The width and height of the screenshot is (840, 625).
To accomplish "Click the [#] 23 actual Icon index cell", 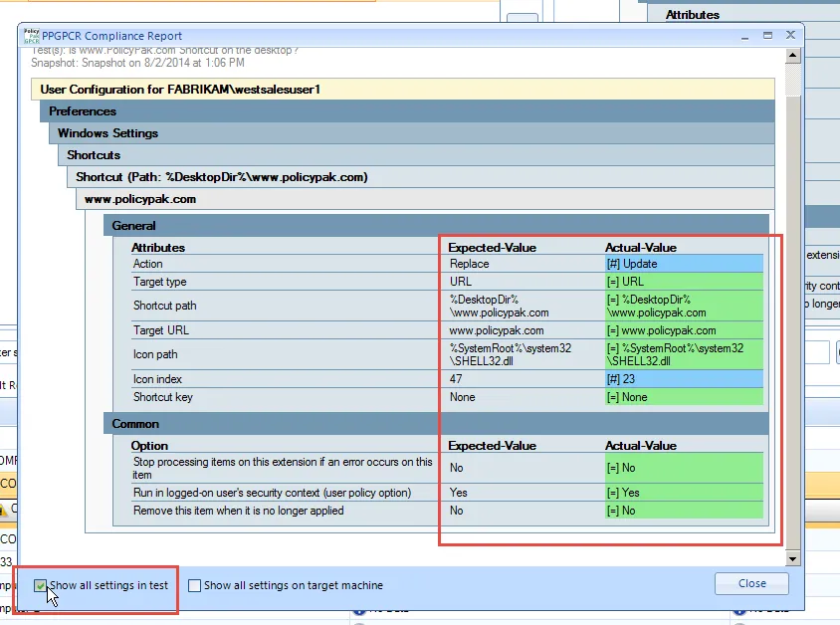I will (684, 379).
